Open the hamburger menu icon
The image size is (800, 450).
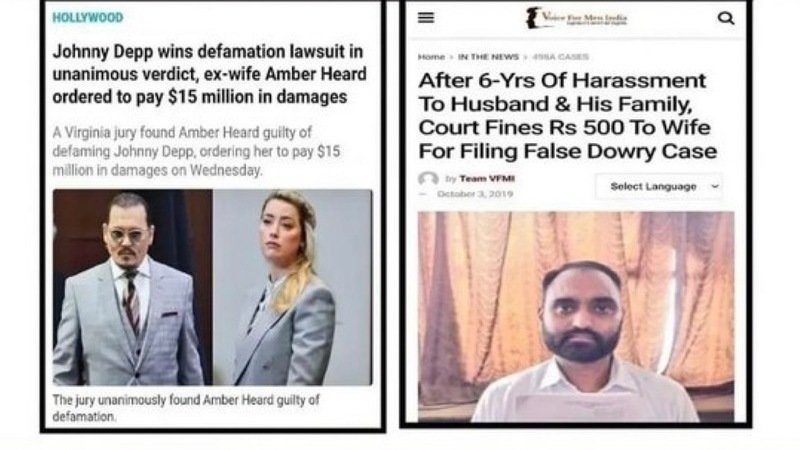(426, 18)
